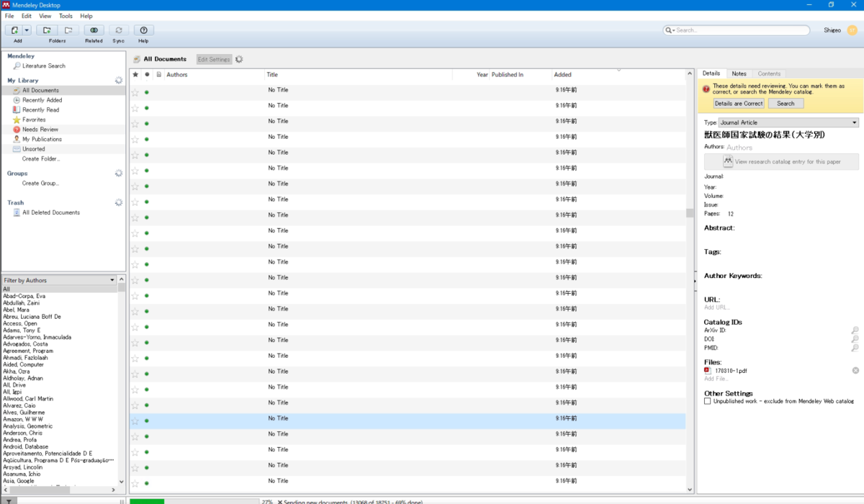
Task: Click the Add document toolbar icon
Action: tap(14, 30)
